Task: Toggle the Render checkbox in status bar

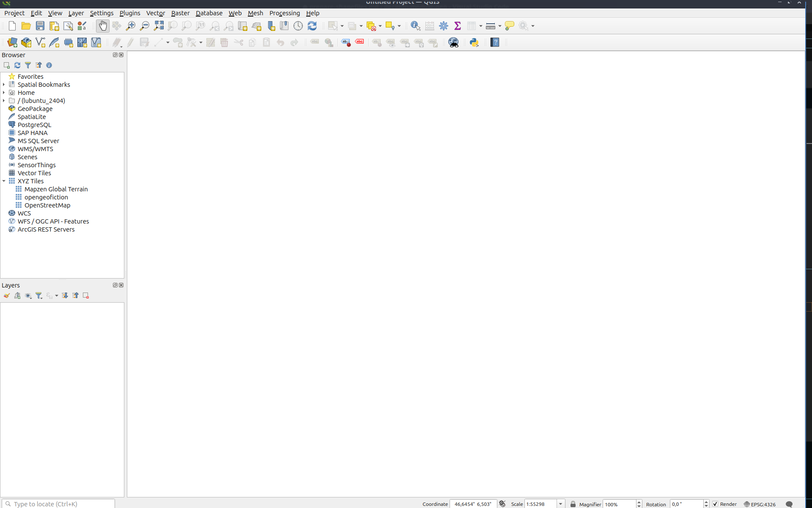Action: coord(714,503)
